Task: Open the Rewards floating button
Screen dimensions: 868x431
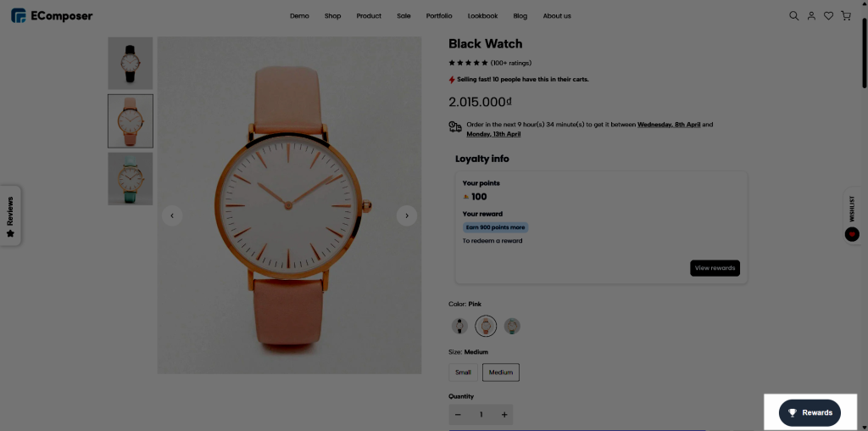Action: pyautogui.click(x=810, y=412)
